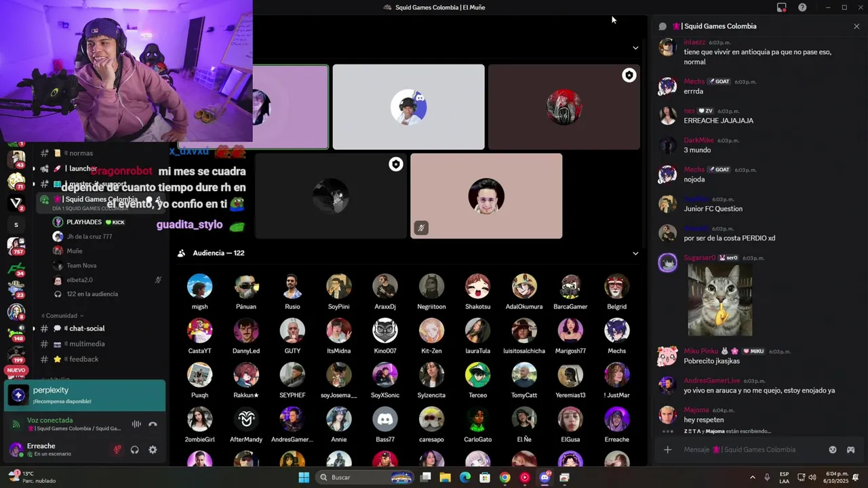The width and height of the screenshot is (868, 488).
Task: Open server icon with 43 badge
Action: 16,159
